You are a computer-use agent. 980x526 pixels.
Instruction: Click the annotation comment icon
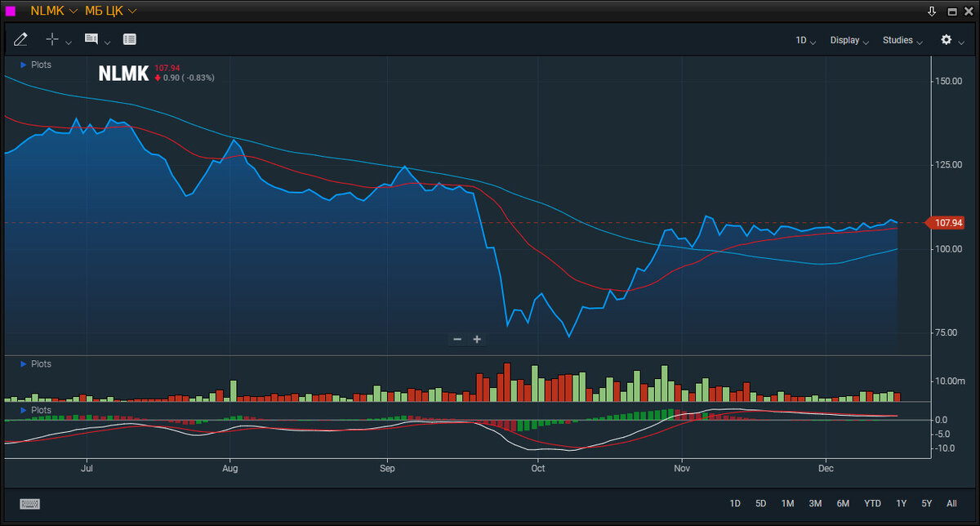tap(91, 39)
